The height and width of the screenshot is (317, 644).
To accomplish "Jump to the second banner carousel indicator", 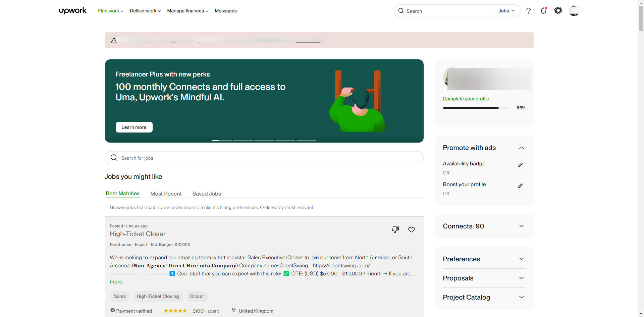I will coord(243,141).
